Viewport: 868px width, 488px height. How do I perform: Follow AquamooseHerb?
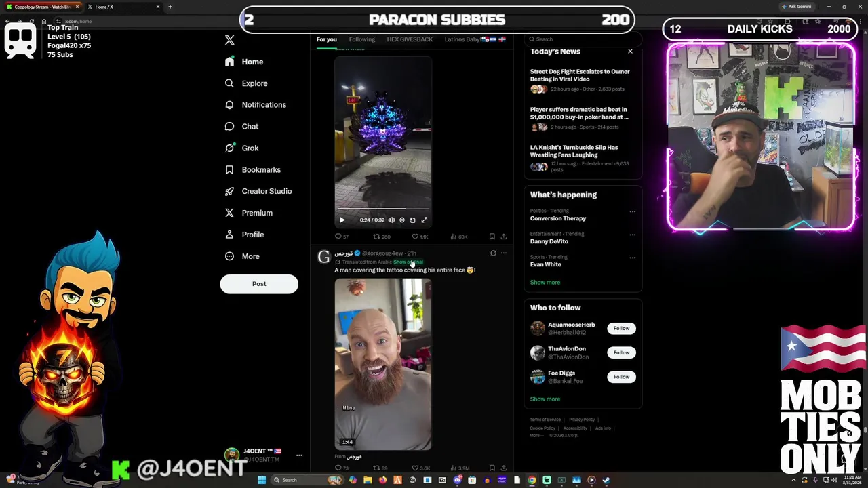(621, 328)
